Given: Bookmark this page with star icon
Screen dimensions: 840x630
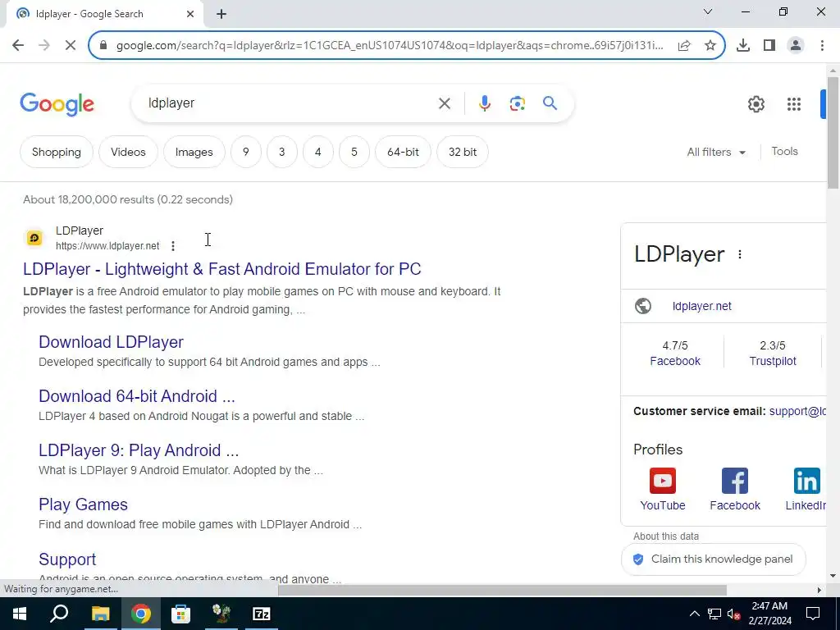Looking at the screenshot, I should (x=710, y=46).
